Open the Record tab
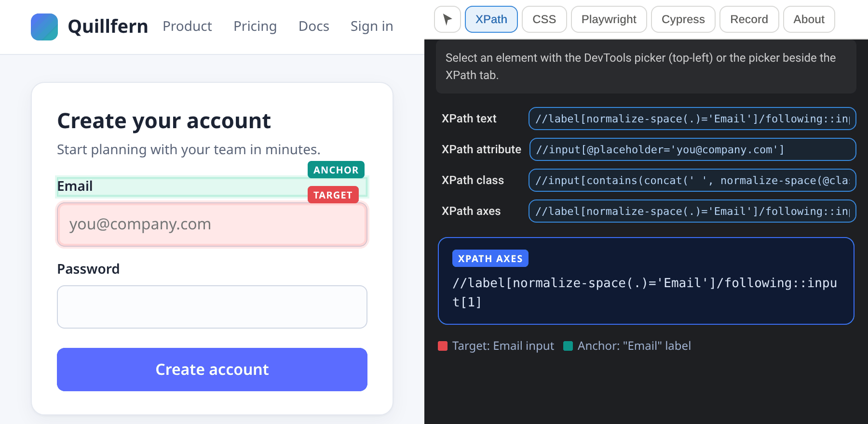 pos(749,19)
